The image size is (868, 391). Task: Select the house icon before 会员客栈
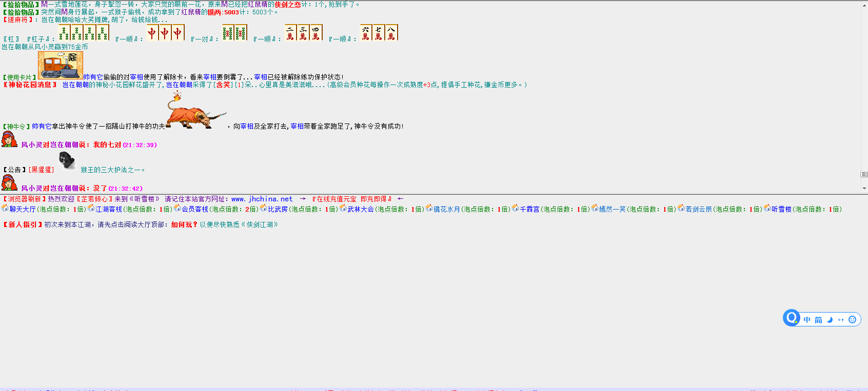coord(177,208)
